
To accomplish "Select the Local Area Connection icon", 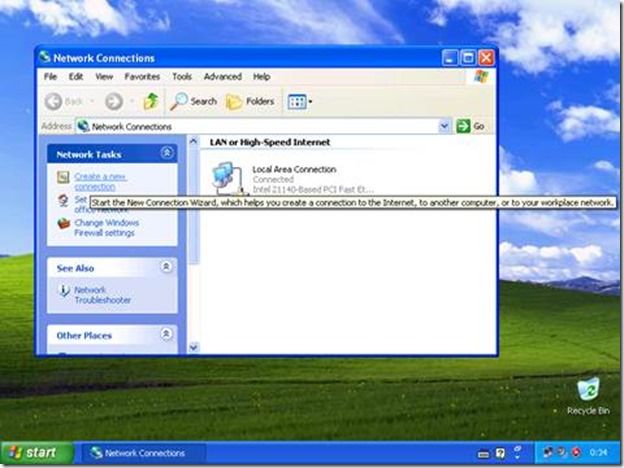I will click(228, 178).
